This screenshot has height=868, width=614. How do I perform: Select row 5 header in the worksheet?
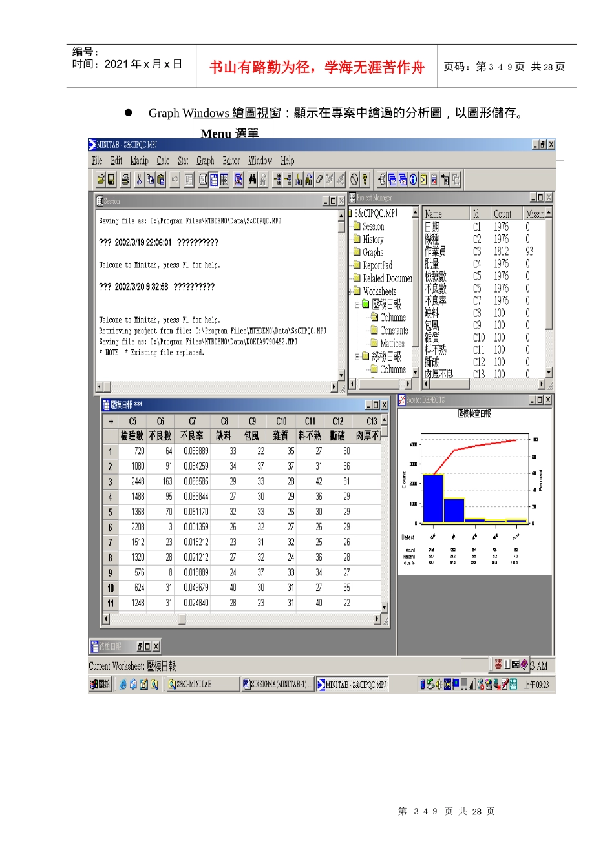[x=111, y=512]
